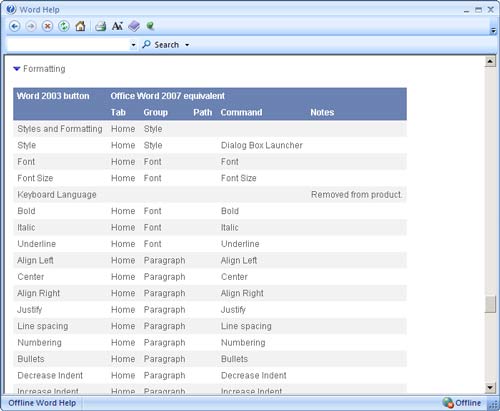Screen dimensions: 500x411
Task: Click the window resize grip
Action: (x=493, y=405)
